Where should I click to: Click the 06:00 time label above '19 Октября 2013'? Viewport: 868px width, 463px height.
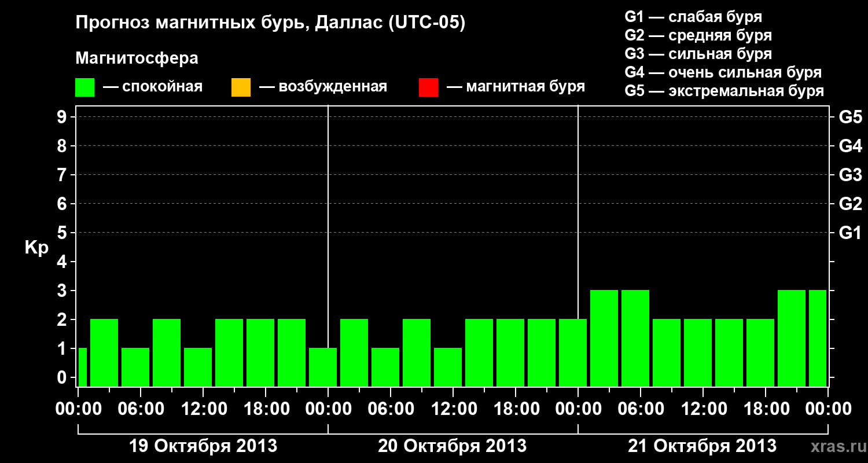140,409
